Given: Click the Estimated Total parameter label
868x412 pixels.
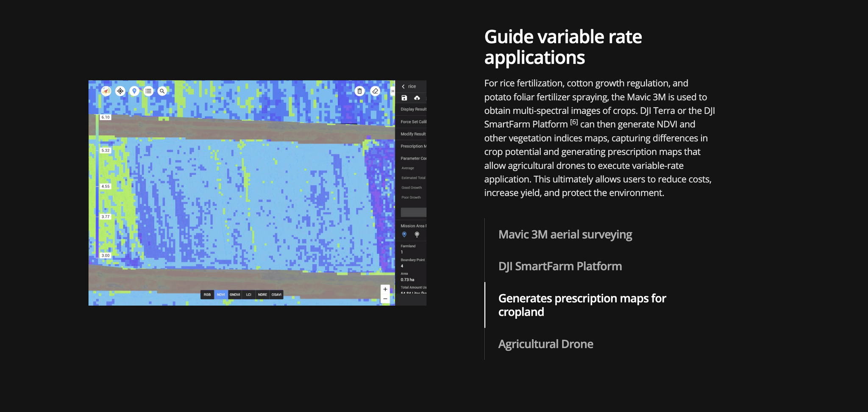Looking at the screenshot, I should pos(413,178).
